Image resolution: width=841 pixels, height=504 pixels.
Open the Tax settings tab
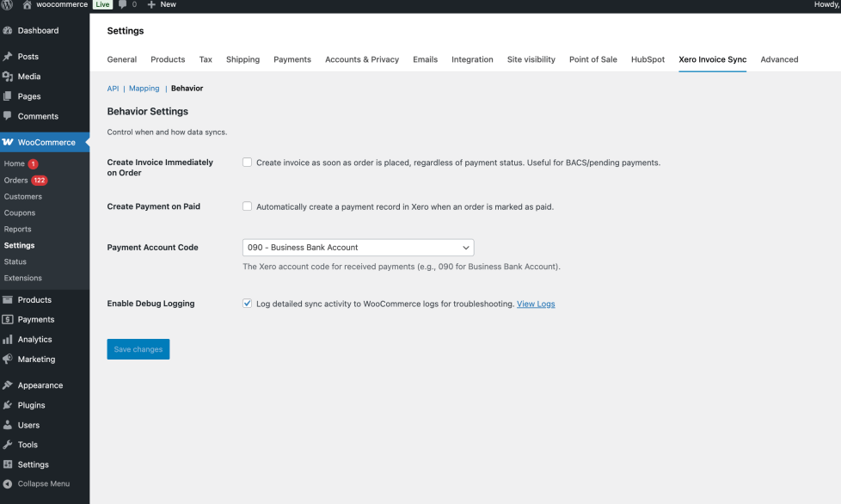pyautogui.click(x=206, y=59)
